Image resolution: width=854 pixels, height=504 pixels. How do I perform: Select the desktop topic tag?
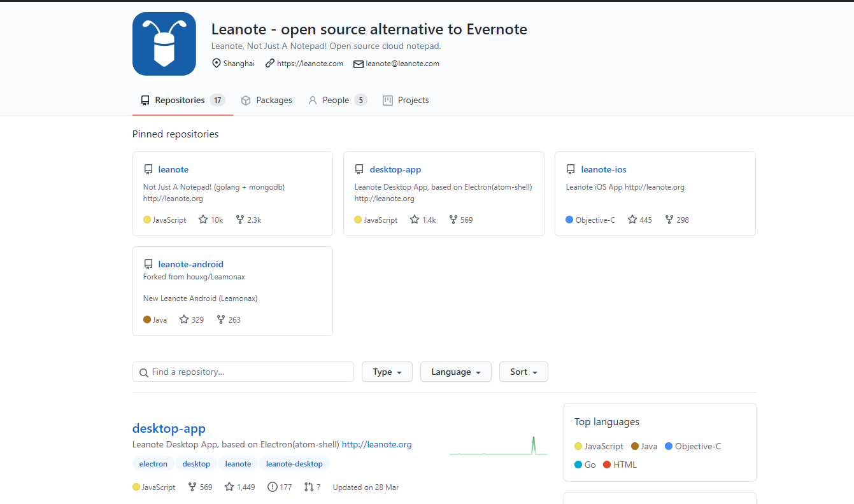pos(196,464)
